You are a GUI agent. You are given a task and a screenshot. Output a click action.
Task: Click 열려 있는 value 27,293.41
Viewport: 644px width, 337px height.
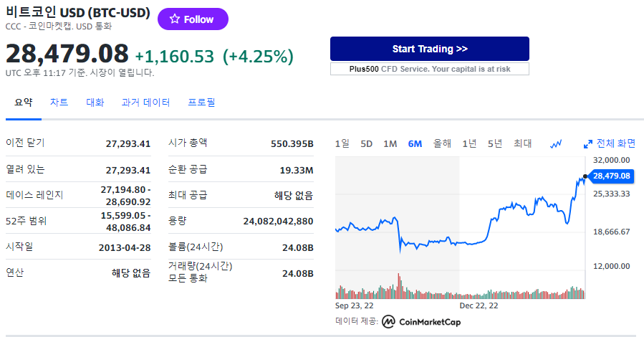[x=128, y=170]
